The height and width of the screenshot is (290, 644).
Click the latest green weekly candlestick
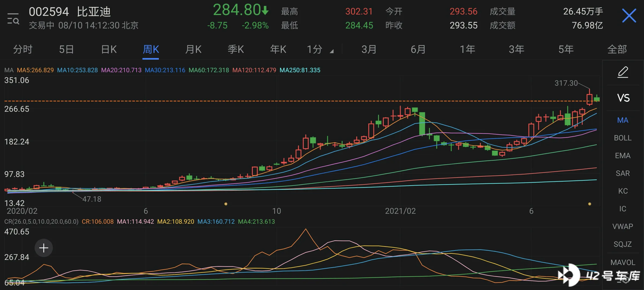597,99
